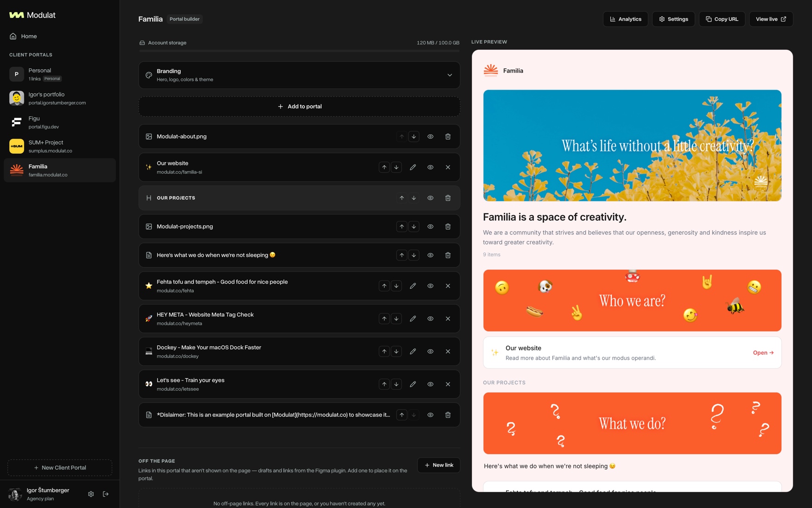Open Igor's portfolio portal
Screen dimensions: 812x508
click(x=60, y=98)
